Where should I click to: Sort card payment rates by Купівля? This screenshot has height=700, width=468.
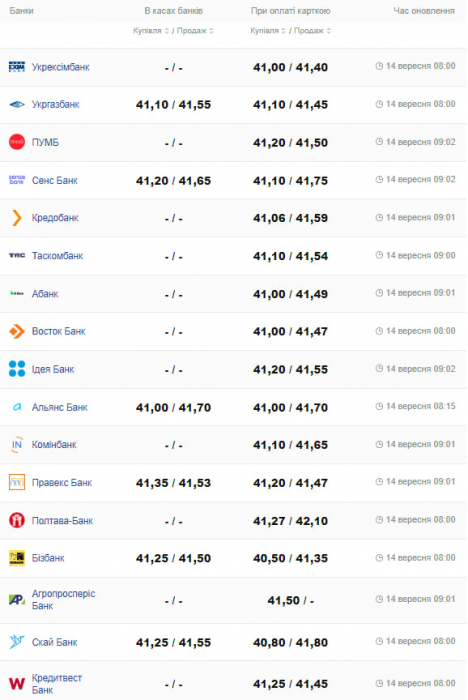pyautogui.click(x=268, y=31)
